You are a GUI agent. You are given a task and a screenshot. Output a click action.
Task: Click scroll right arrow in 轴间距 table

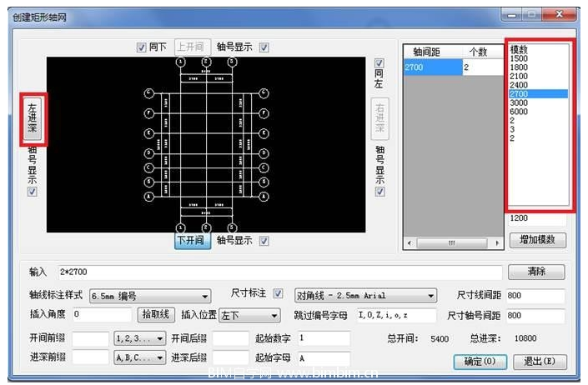497,243
